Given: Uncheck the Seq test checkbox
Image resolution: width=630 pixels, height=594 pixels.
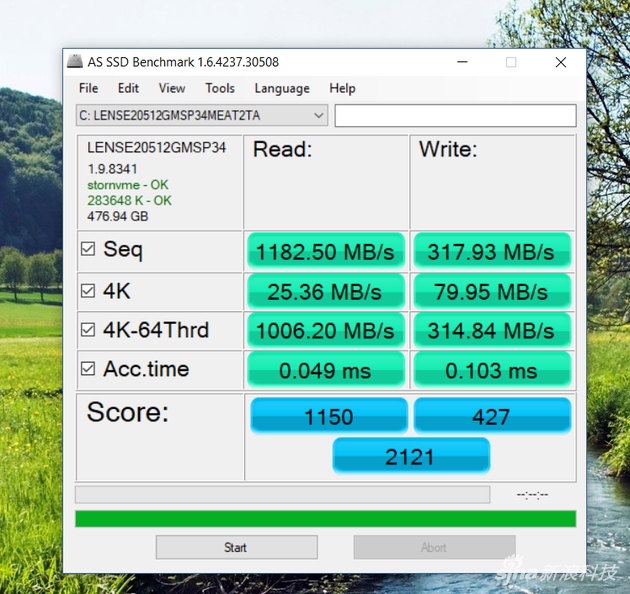Looking at the screenshot, I should 88,249.
